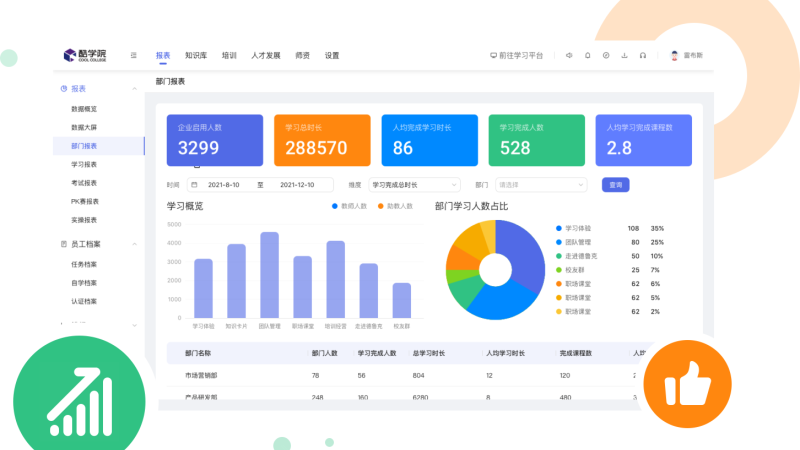Screen dimensions: 800x450
Task: Click 总学习时长 column header
Action: 429,353
